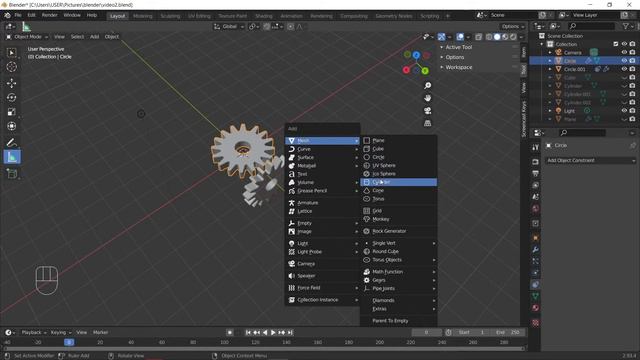Open the Playback dropdown in timeline
Screen dimensions: 640x360
34,332
